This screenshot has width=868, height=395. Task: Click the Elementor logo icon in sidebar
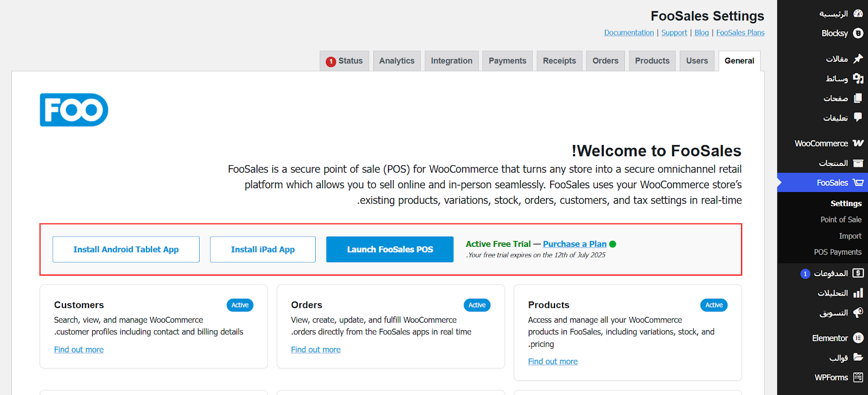point(858,338)
